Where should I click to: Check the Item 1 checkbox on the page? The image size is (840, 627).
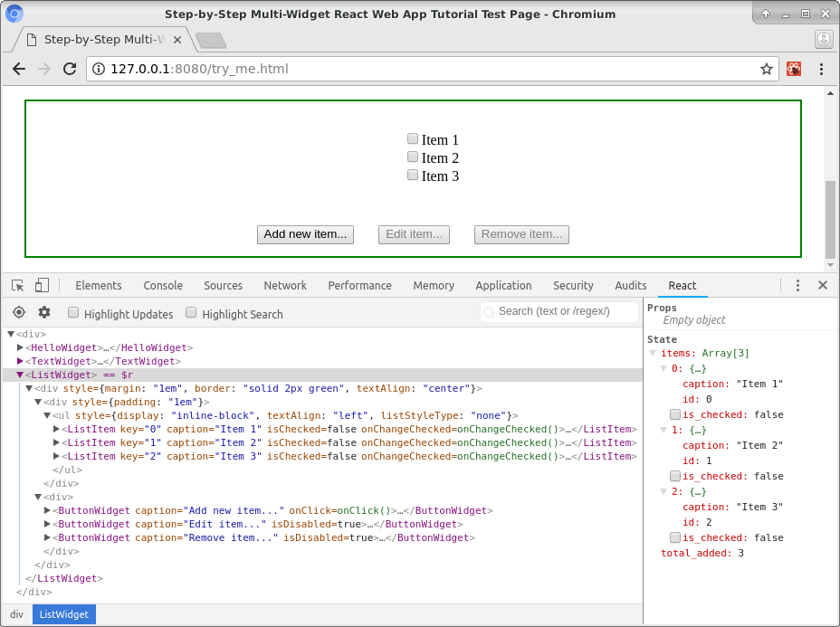click(412, 139)
